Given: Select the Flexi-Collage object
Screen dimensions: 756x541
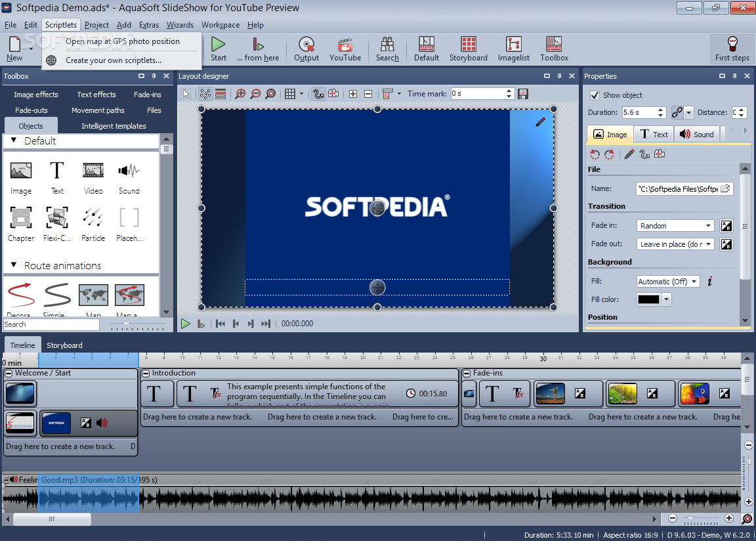Looking at the screenshot, I should [57, 224].
